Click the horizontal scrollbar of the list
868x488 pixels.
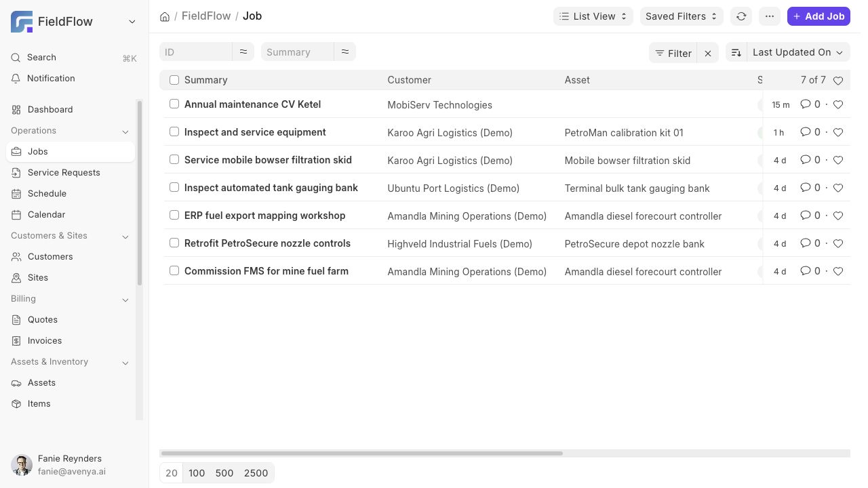361,453
